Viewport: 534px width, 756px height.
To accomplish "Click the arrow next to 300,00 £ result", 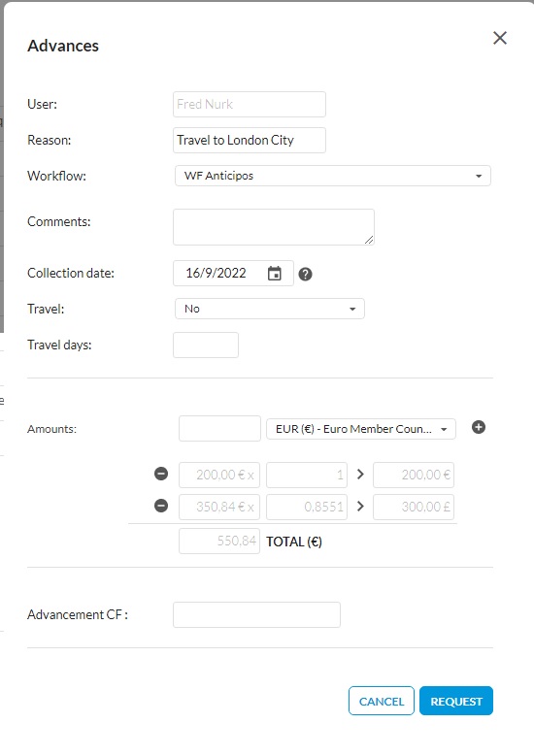I will (x=360, y=507).
